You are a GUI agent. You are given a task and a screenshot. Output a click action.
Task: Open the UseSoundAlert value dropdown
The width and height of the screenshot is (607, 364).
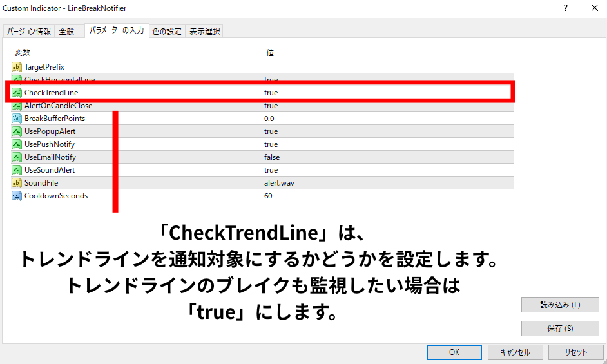tap(387, 170)
